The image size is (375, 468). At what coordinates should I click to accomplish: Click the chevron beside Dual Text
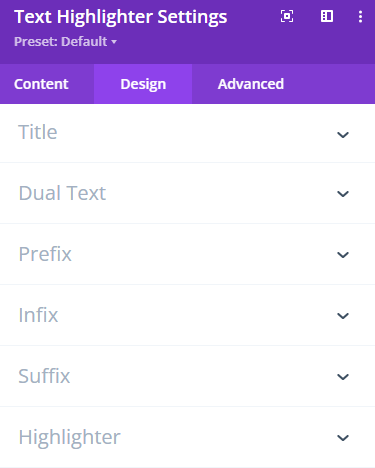click(343, 194)
